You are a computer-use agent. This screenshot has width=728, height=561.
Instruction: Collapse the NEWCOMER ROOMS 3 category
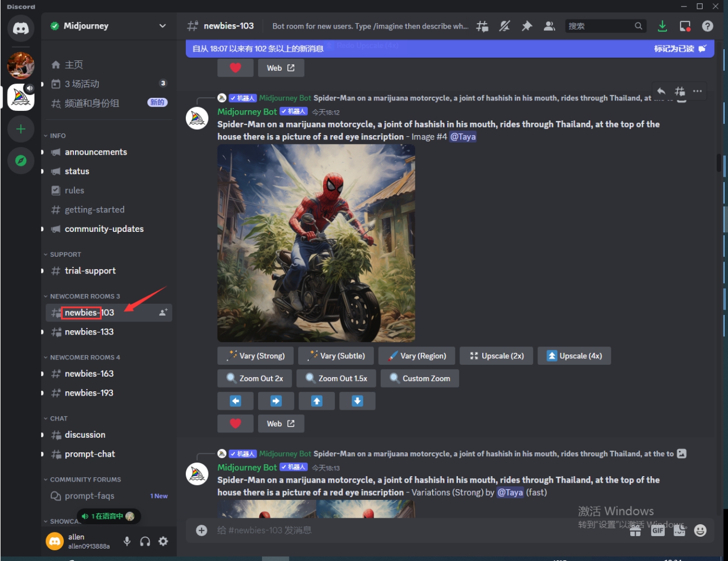(x=85, y=296)
